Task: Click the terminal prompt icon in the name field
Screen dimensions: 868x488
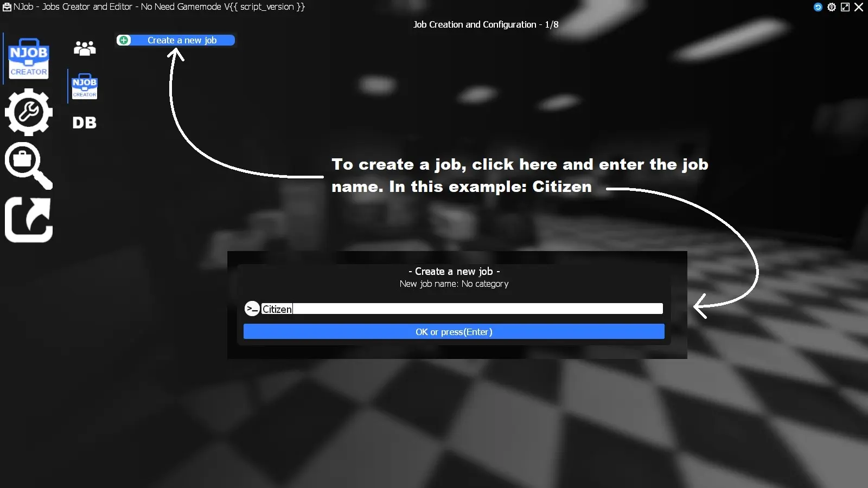Action: point(252,309)
